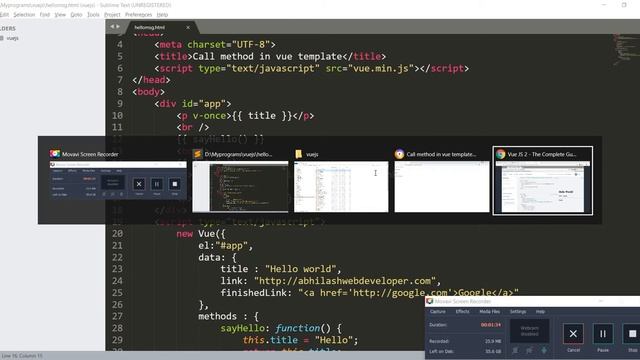Click Chrome icon for Vue JS 2 window
Image resolution: width=640 pixels, height=360 pixels.
[x=500, y=154]
